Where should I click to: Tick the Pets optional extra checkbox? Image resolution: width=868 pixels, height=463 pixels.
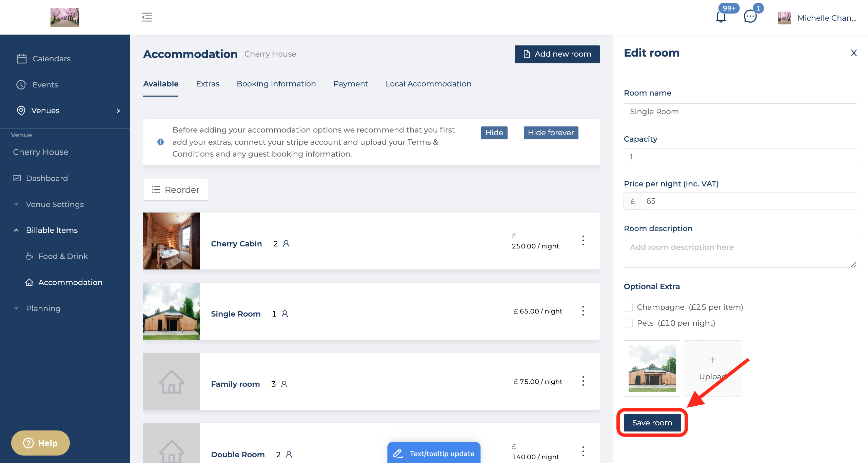point(628,323)
